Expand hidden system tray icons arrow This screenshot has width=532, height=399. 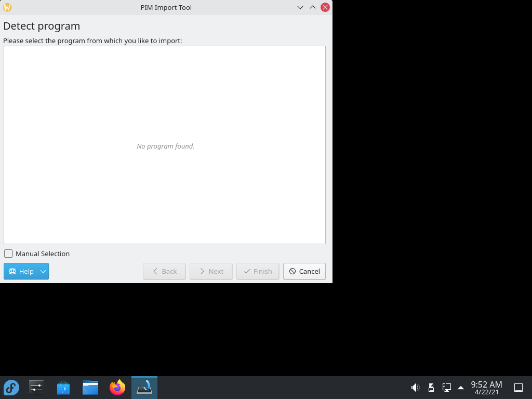pyautogui.click(x=461, y=388)
